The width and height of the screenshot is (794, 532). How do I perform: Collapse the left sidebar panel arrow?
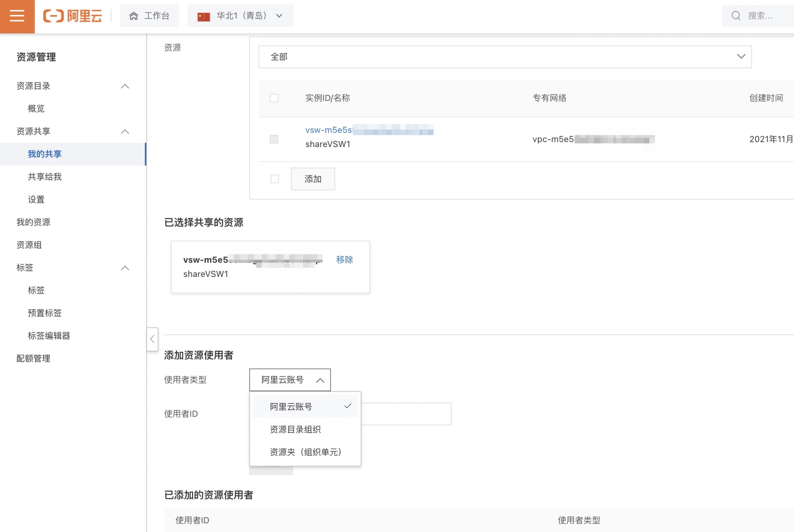(x=152, y=339)
